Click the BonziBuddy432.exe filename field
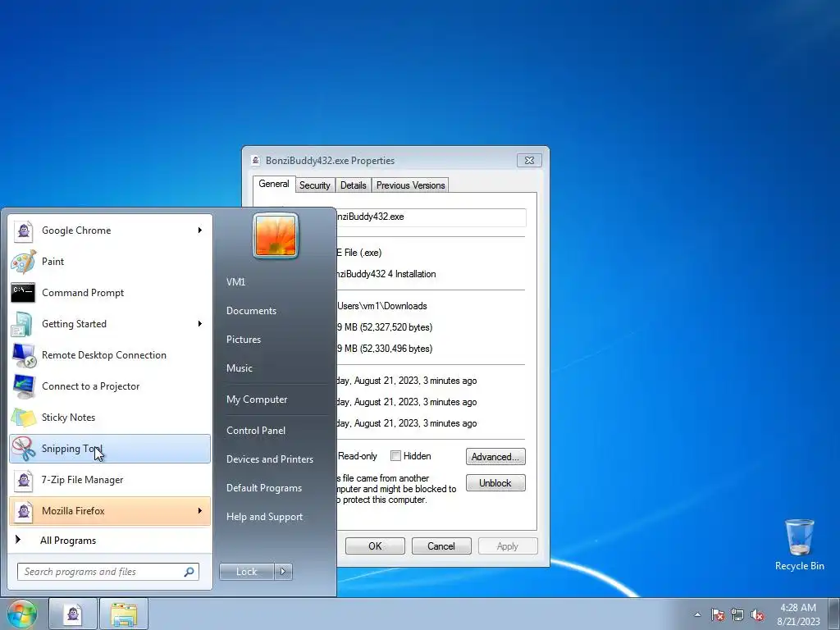 [431, 217]
